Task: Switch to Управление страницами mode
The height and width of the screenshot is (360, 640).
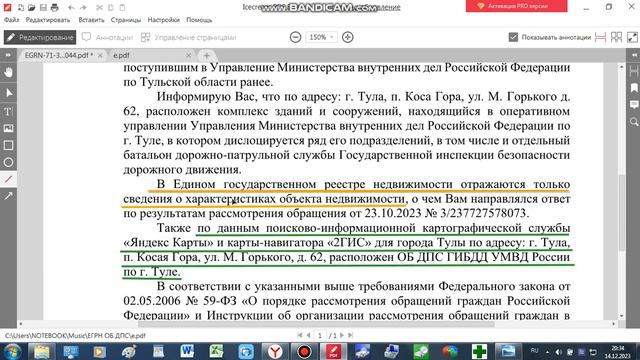Action: pos(188,37)
